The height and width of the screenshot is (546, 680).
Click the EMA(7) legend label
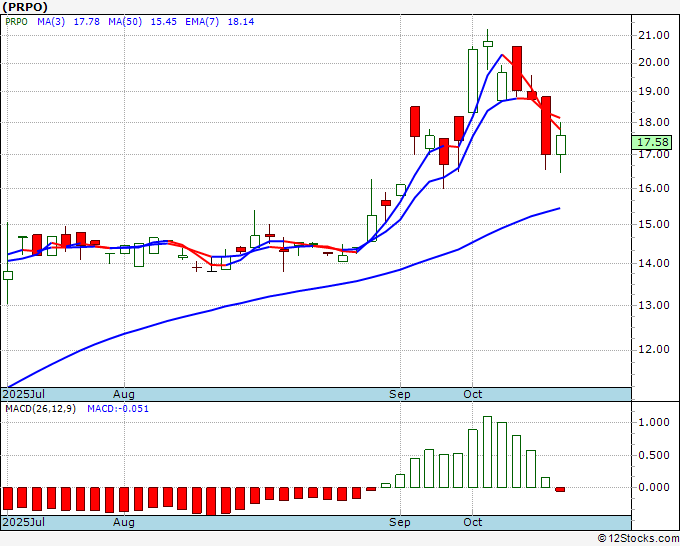(x=202, y=22)
